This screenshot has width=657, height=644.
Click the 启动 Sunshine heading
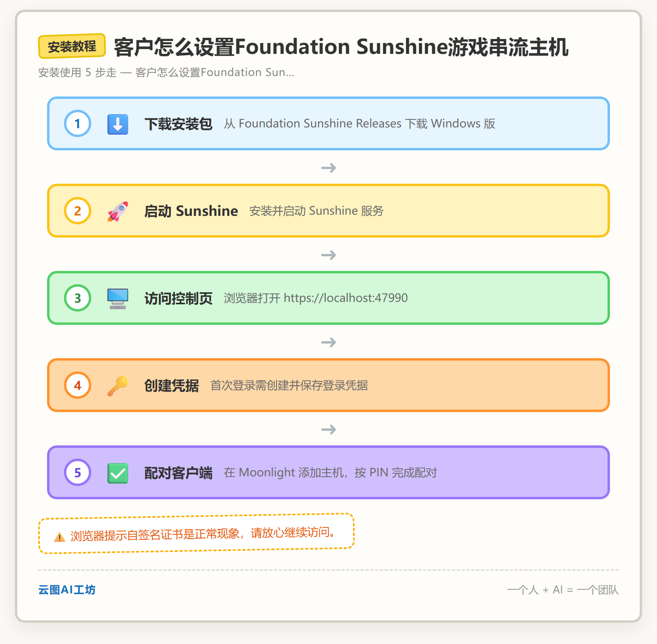coord(191,211)
